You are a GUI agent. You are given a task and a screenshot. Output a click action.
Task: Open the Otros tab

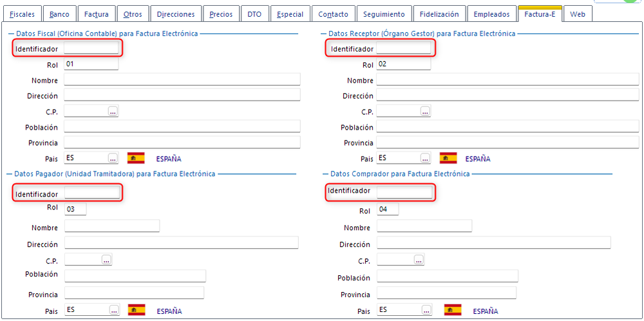(133, 14)
